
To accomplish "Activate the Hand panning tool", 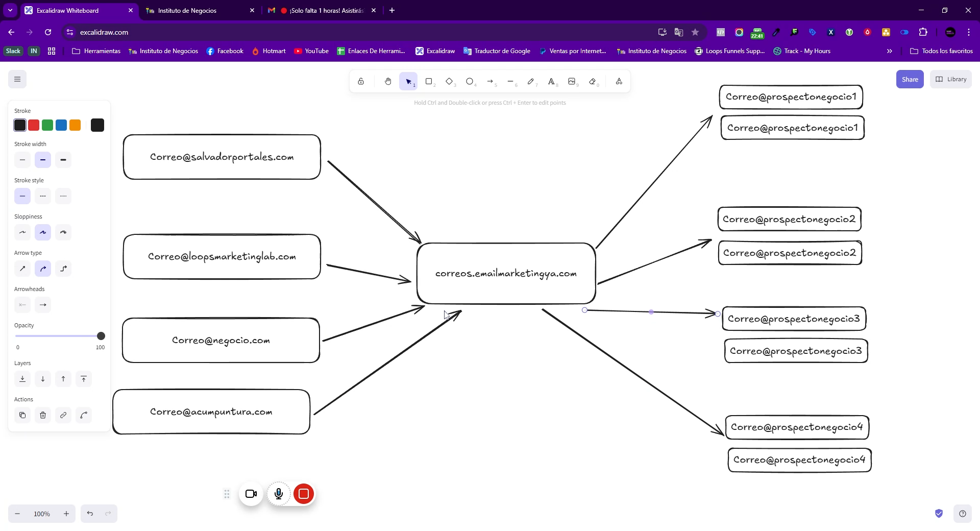I will click(388, 82).
